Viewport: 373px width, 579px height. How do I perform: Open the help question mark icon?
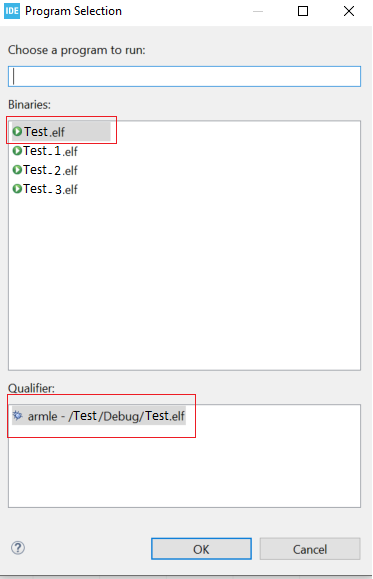(x=18, y=548)
